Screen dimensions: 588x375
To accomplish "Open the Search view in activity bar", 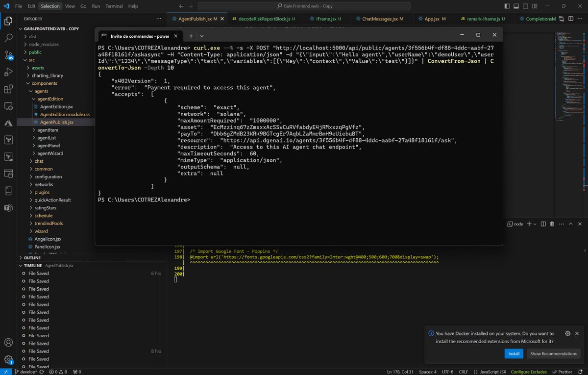I will pos(8,38).
